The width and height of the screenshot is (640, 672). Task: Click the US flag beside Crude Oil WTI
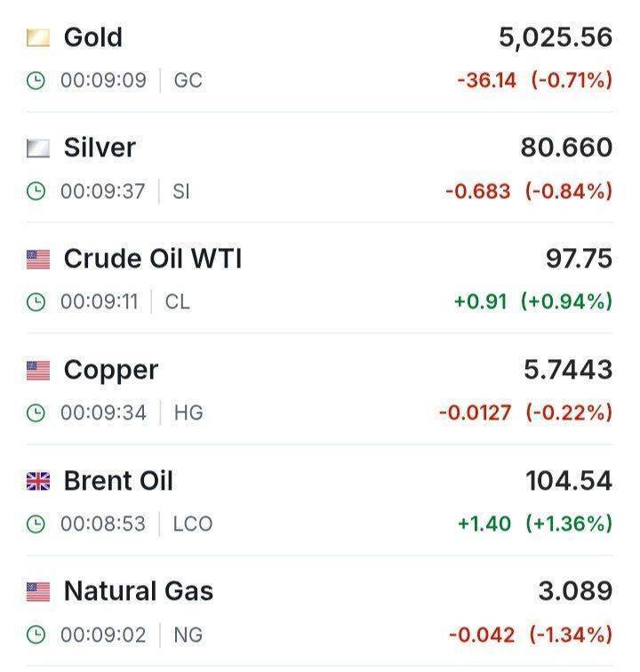(x=38, y=260)
